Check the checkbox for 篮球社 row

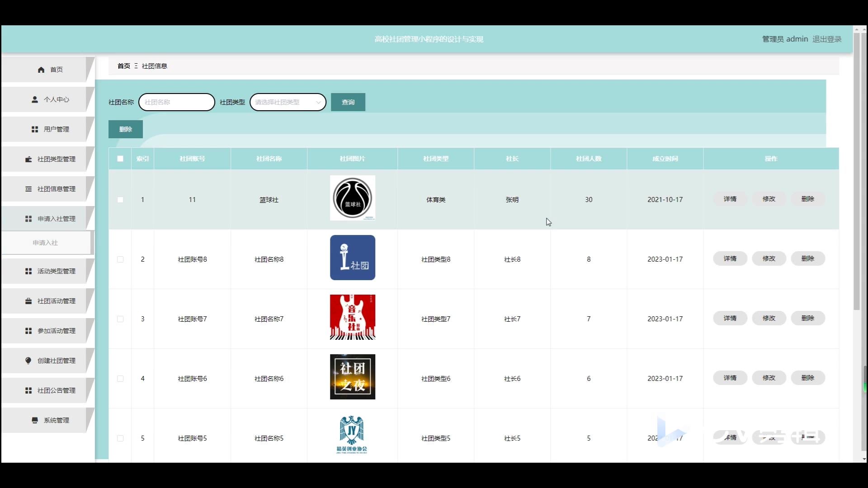click(x=120, y=200)
